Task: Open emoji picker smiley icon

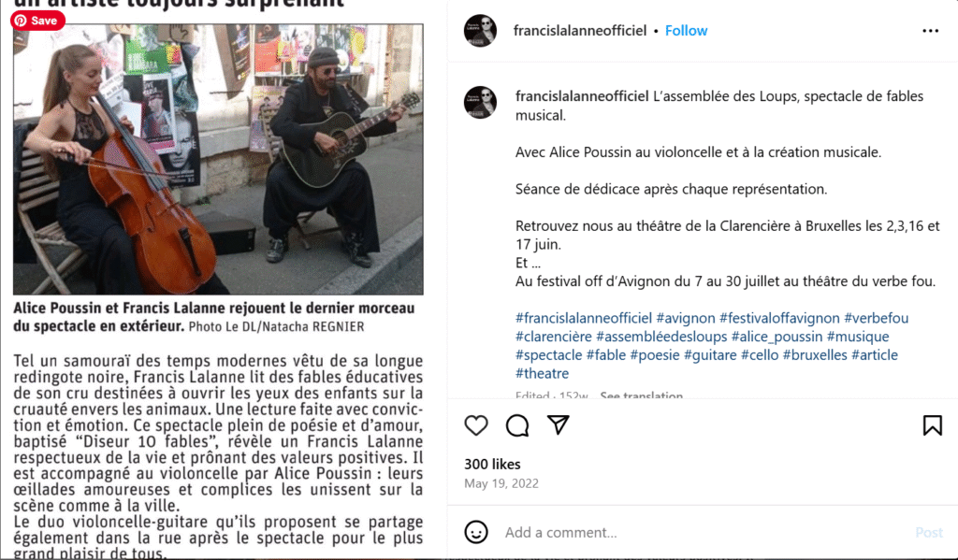Action: (476, 532)
